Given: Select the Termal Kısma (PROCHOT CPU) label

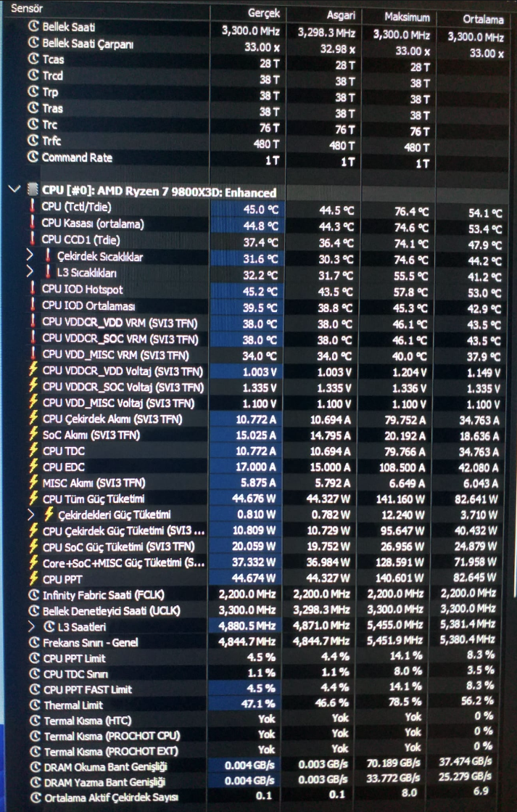Looking at the screenshot, I should pos(112,736).
